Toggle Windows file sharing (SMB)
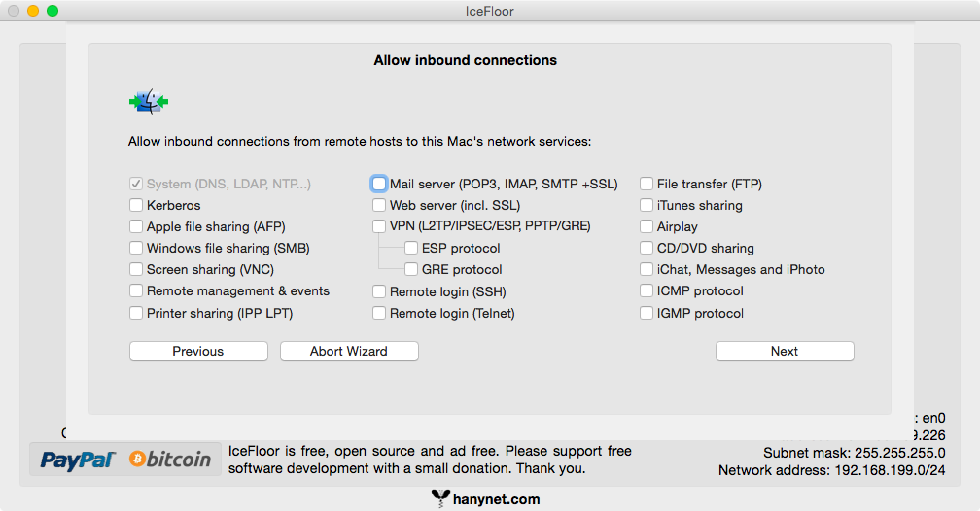 (x=136, y=248)
